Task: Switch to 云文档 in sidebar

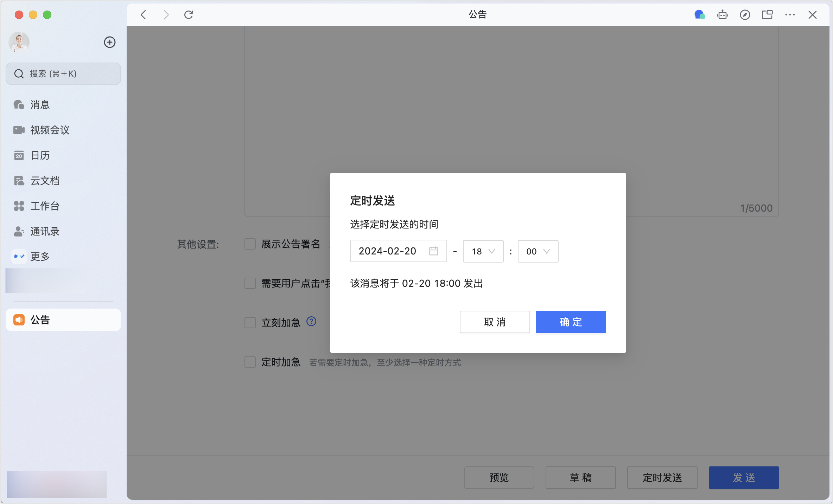Action: 45,181
